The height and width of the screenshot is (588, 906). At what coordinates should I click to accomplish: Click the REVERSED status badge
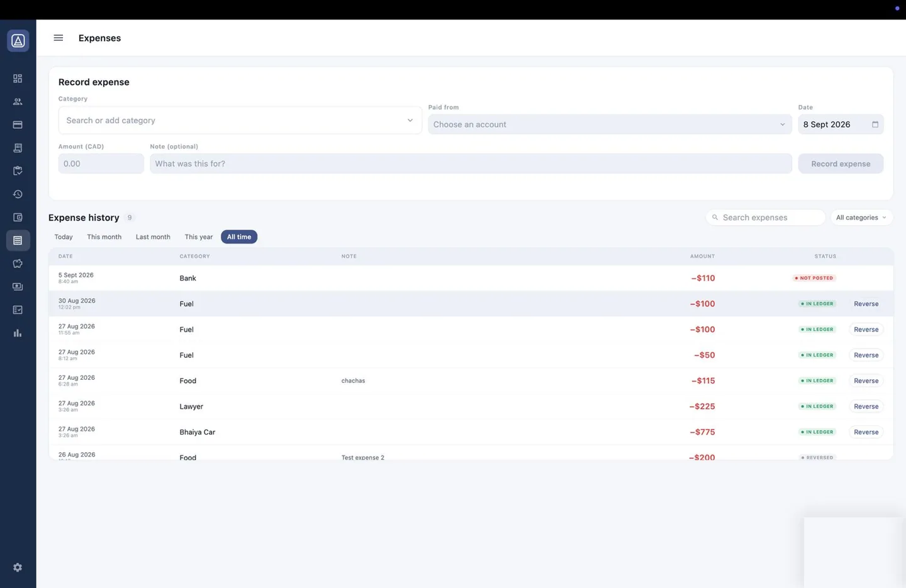click(x=817, y=458)
